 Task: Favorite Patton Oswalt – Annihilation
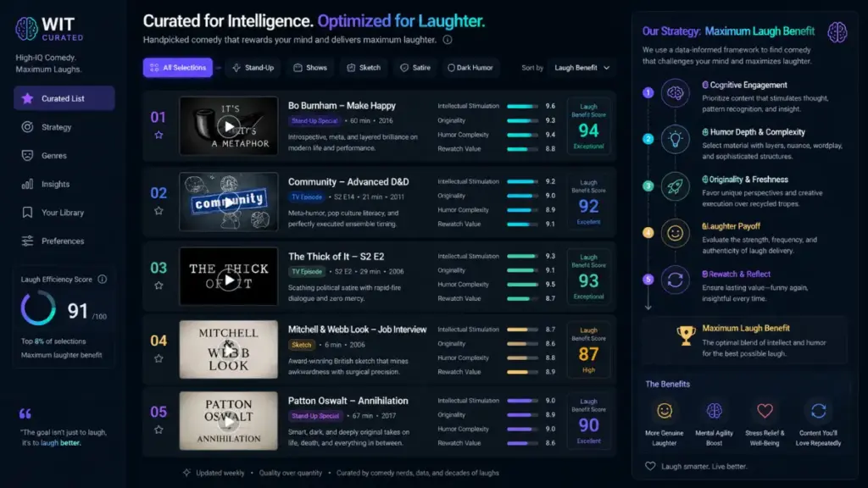pyautogui.click(x=159, y=430)
